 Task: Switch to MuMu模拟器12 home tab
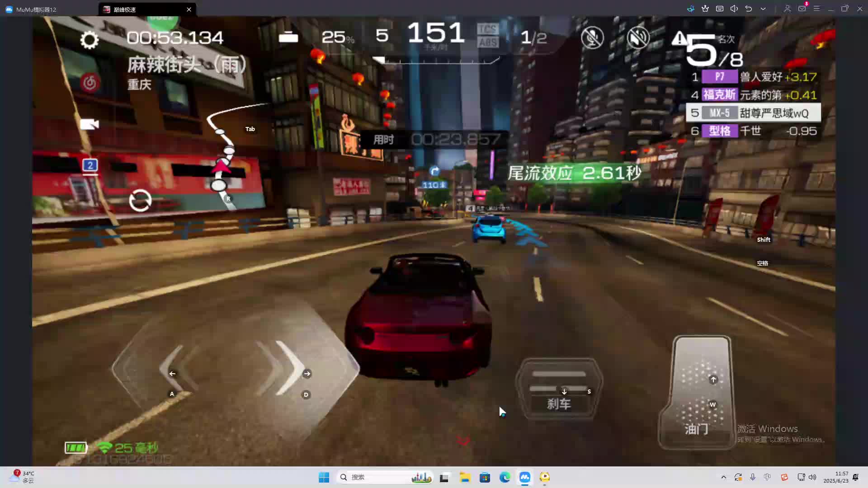(x=36, y=9)
